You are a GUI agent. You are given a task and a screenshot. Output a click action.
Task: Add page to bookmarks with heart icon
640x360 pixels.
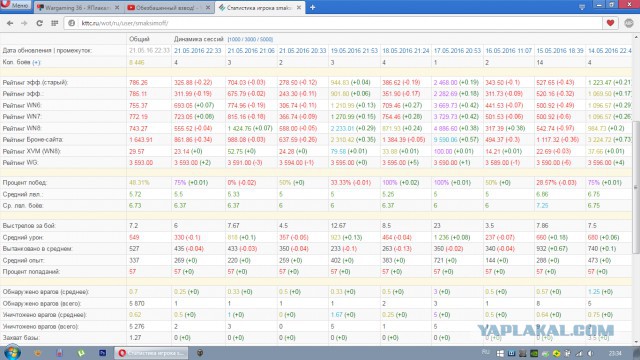pos(610,23)
